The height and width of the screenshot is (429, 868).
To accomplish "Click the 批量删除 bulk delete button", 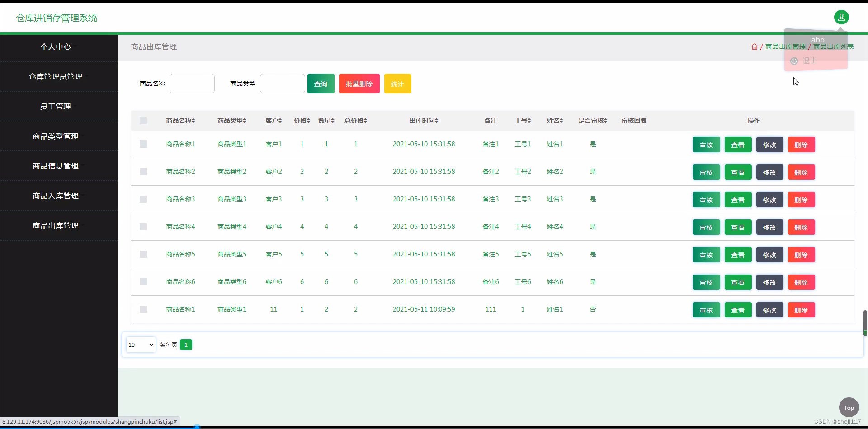I will pyautogui.click(x=359, y=84).
